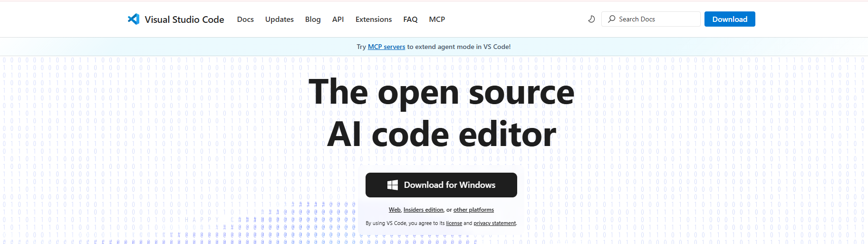View other platforms download options

[x=473, y=210]
